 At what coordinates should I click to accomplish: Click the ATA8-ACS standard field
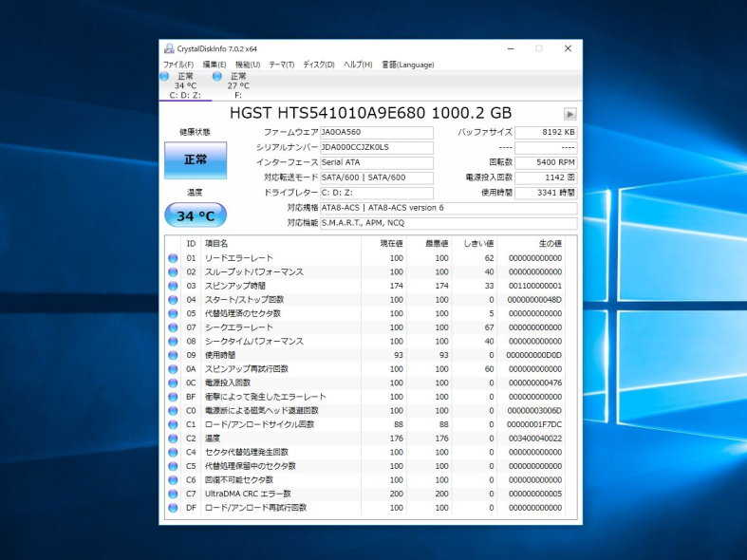point(448,208)
